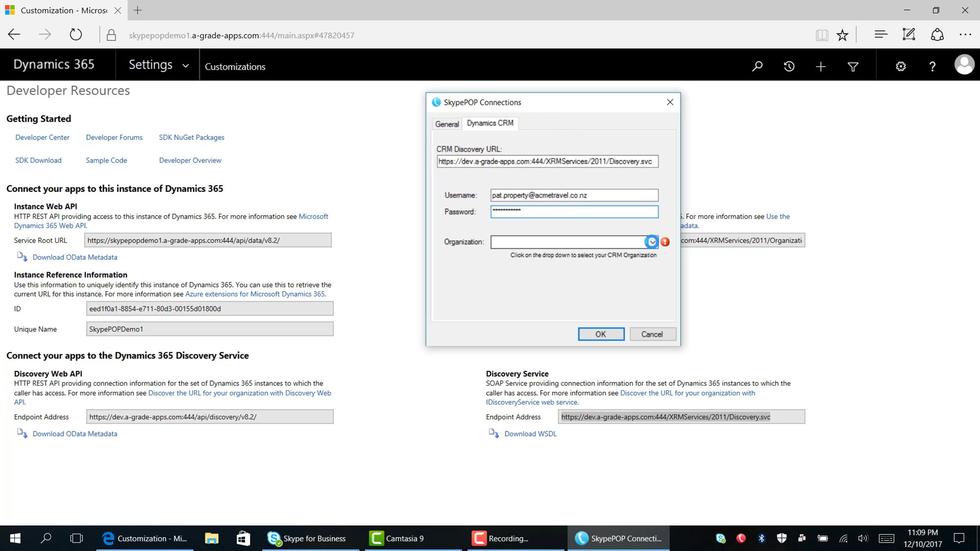Open recently viewed items history icon
The height and width of the screenshot is (551, 980).
pos(789,66)
